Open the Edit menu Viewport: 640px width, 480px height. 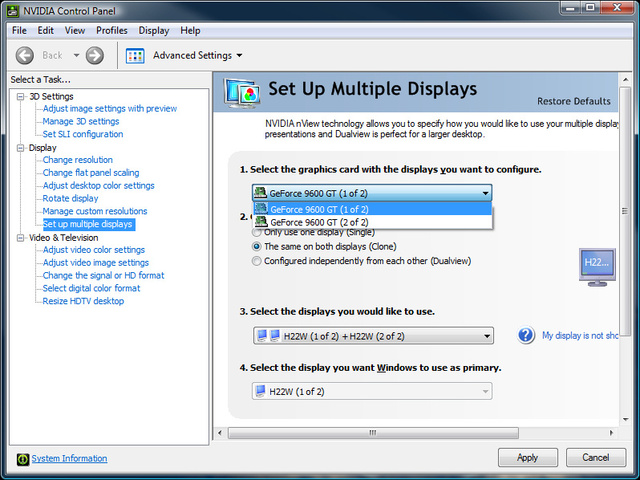pyautogui.click(x=45, y=31)
